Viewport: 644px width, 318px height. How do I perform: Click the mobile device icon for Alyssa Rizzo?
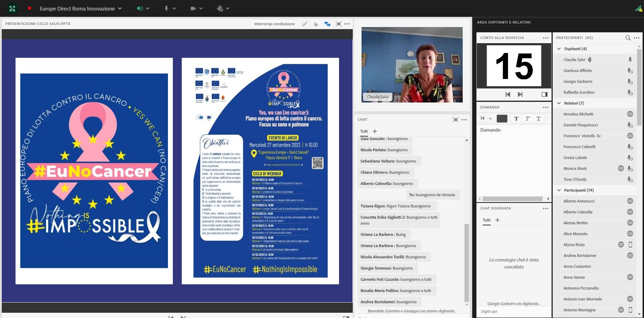click(630, 245)
